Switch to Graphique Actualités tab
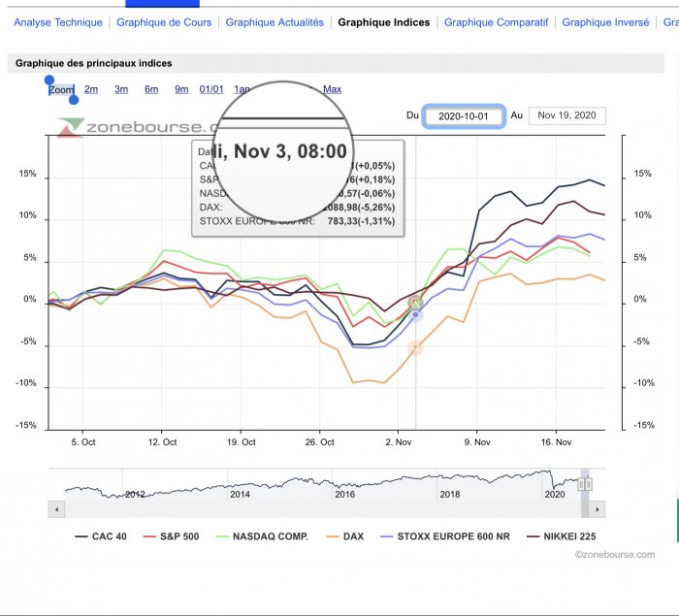Screen dimensions: 679x616 coord(275,22)
